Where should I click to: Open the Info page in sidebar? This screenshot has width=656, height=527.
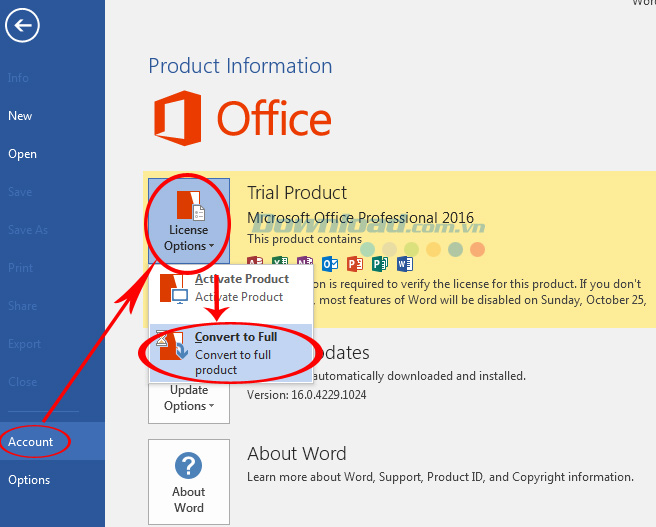point(18,78)
